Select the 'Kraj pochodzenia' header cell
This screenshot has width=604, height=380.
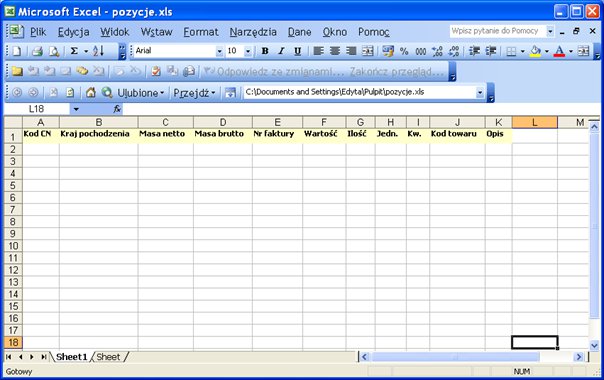click(x=99, y=136)
